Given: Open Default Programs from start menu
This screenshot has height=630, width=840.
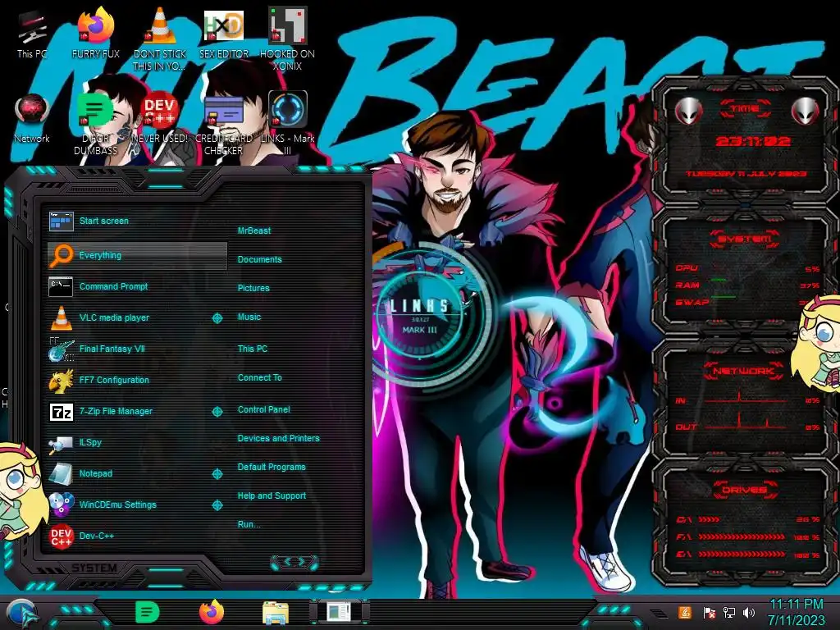Looking at the screenshot, I should (x=271, y=467).
